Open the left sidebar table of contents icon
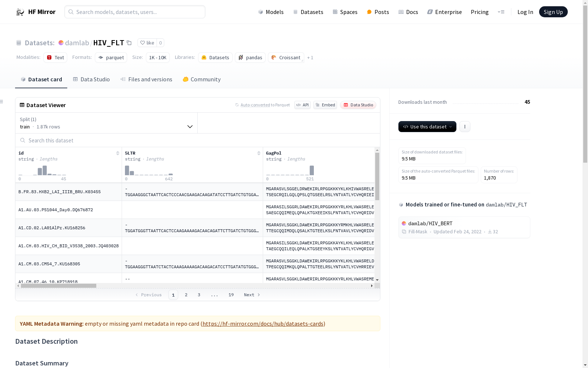 point(2,102)
